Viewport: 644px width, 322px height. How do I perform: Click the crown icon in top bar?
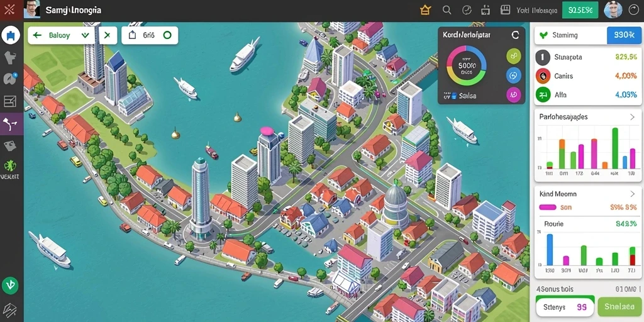[425, 10]
